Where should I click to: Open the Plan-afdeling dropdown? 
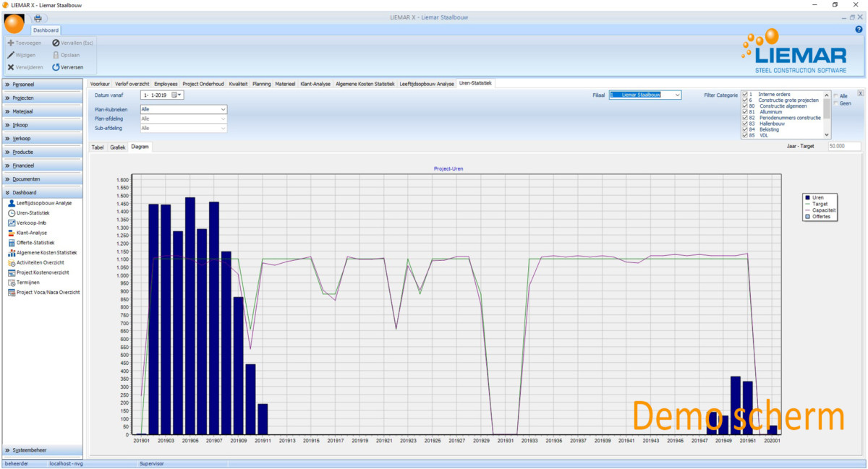point(224,119)
